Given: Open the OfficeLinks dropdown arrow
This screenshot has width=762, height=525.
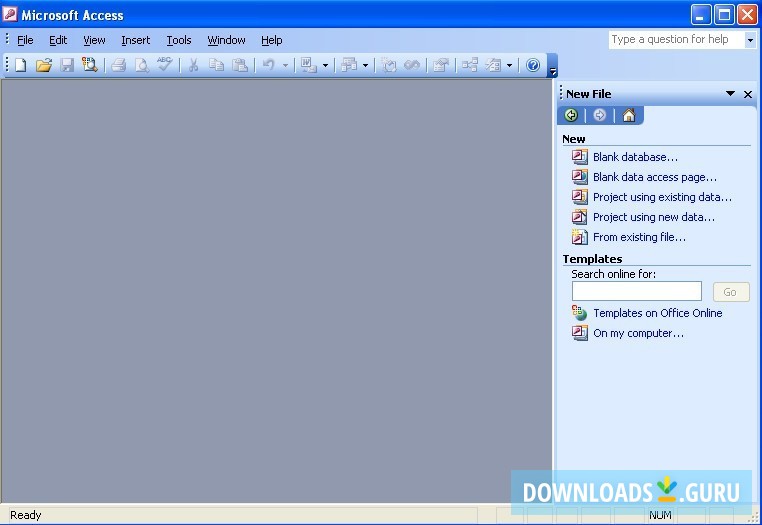Looking at the screenshot, I should [325, 65].
